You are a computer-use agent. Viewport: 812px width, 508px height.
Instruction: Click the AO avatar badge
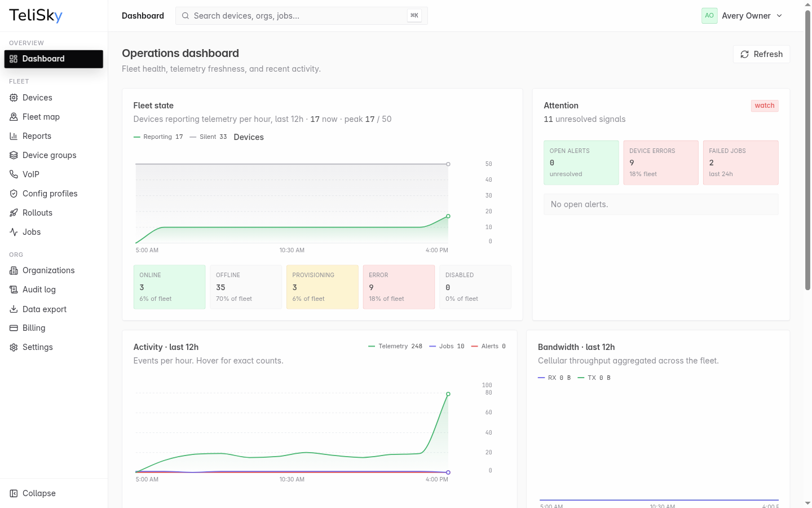[x=709, y=16]
